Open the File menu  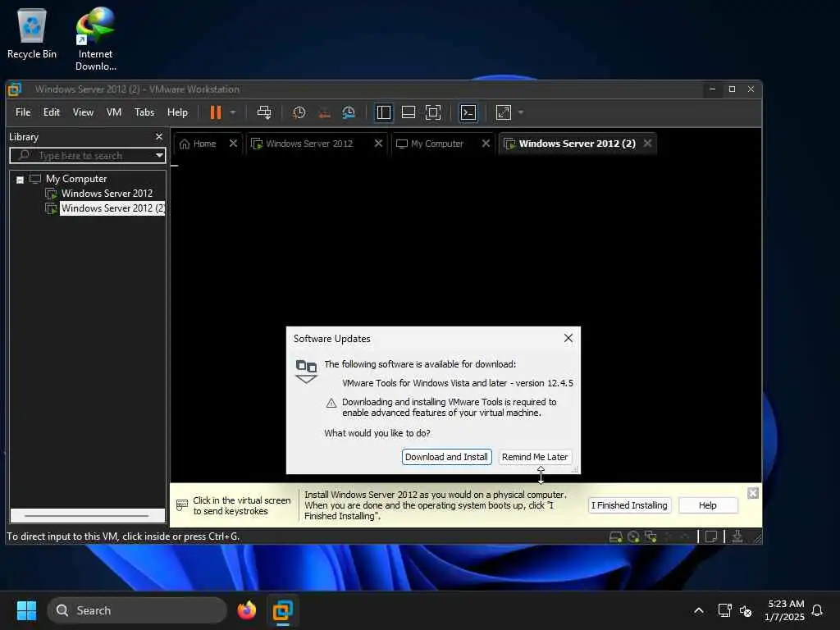[23, 112]
